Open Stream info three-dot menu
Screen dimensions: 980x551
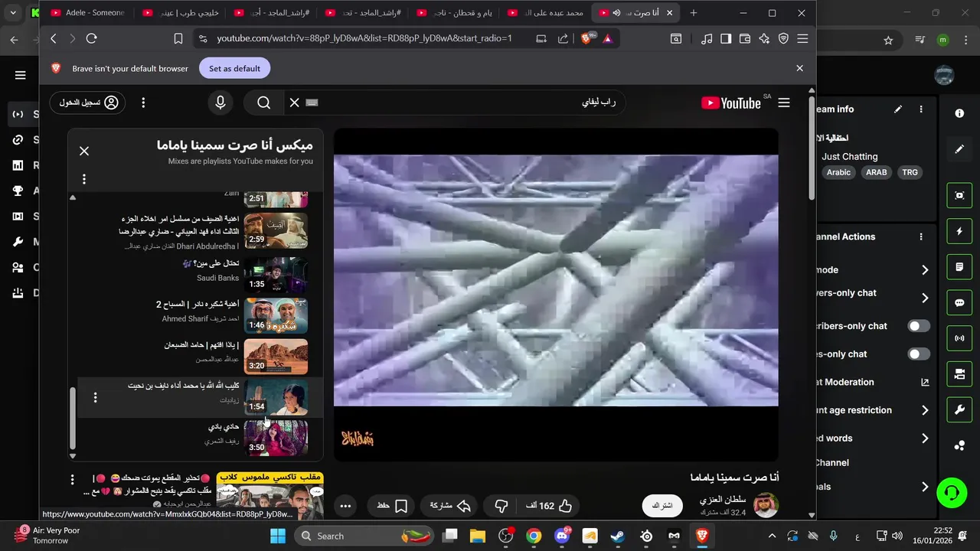(921, 109)
